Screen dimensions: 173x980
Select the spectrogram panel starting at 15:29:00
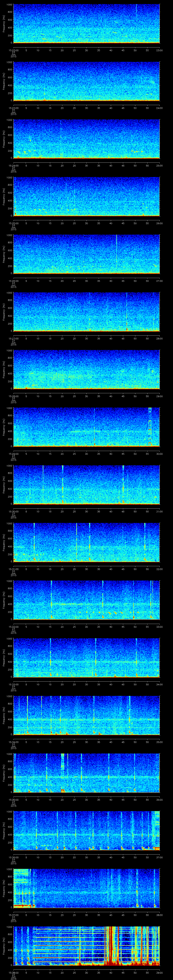87,427
